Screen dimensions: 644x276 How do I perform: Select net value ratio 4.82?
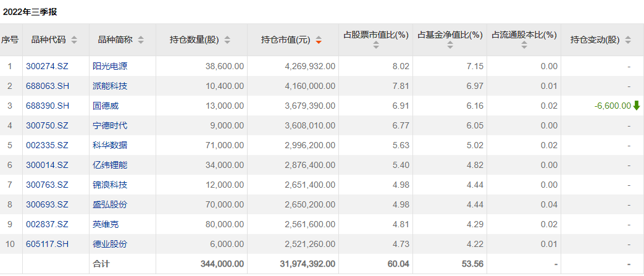point(476,165)
